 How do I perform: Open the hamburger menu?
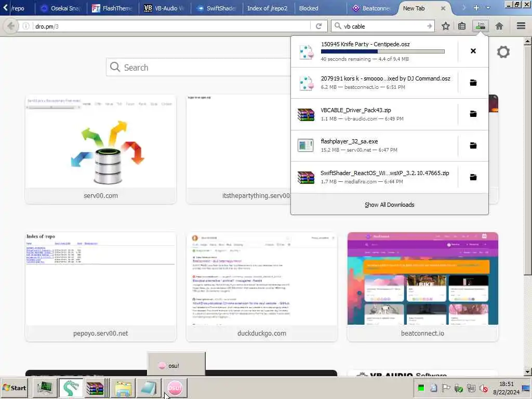(521, 26)
